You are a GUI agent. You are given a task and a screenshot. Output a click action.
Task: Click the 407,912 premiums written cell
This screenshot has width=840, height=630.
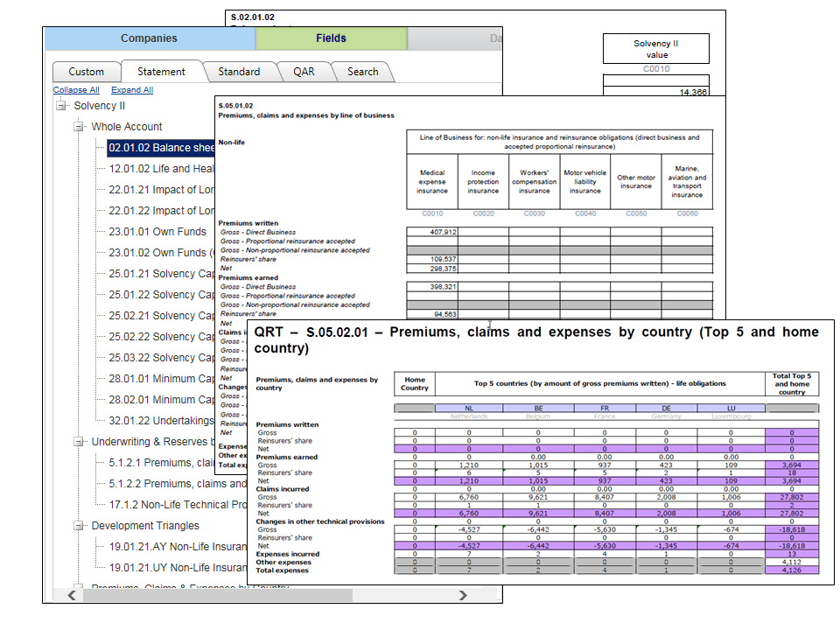[432, 232]
